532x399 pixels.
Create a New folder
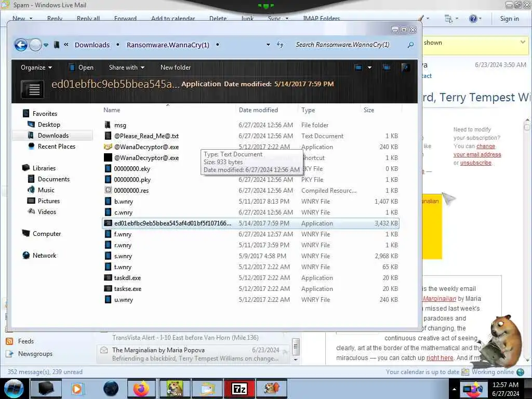click(176, 68)
